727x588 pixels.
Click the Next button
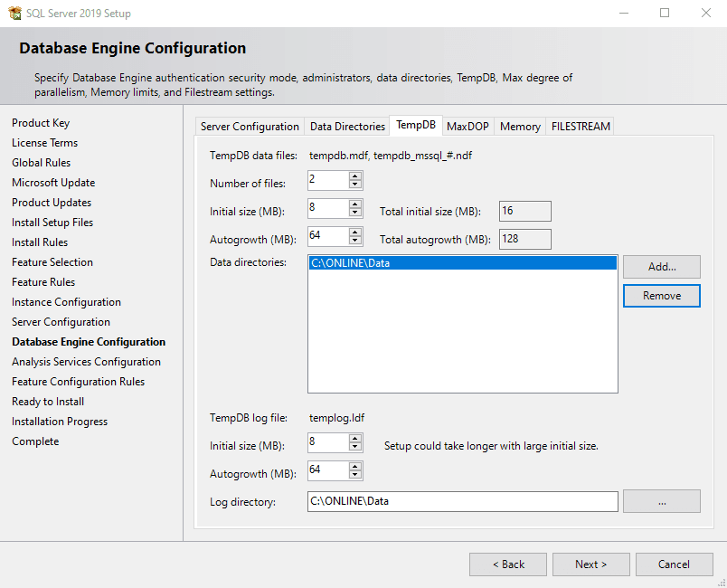pos(590,564)
